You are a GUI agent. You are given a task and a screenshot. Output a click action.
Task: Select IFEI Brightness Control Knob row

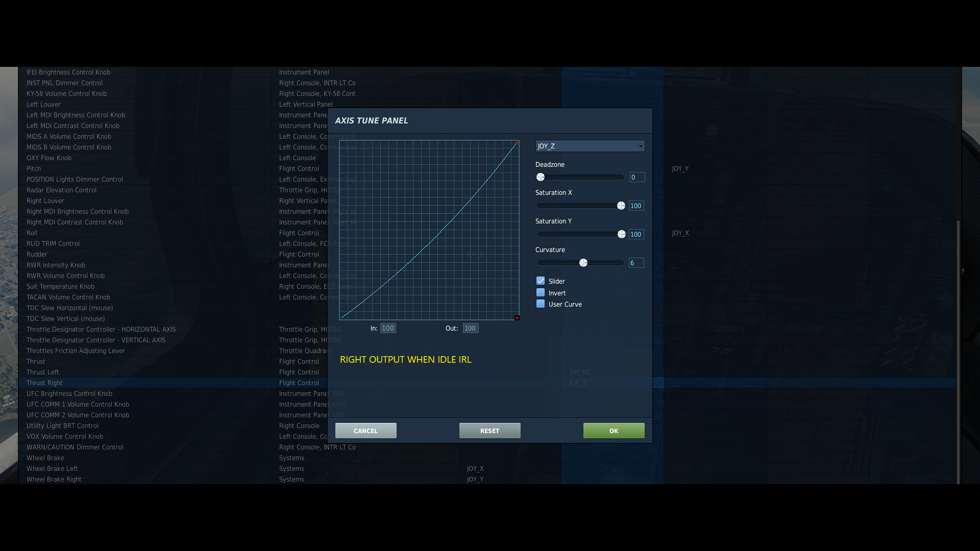(487, 72)
